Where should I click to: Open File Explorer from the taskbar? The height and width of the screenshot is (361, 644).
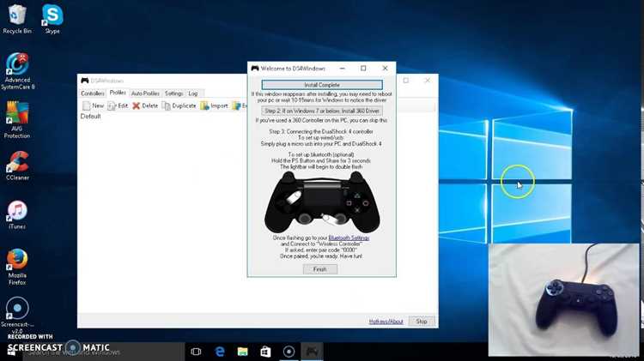[243, 352]
